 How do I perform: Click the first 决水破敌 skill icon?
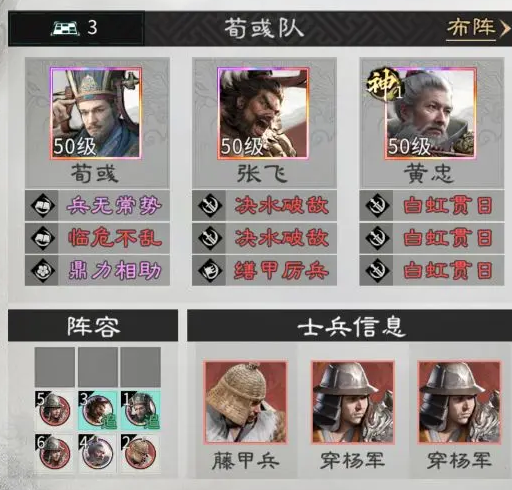pyautogui.click(x=210, y=205)
